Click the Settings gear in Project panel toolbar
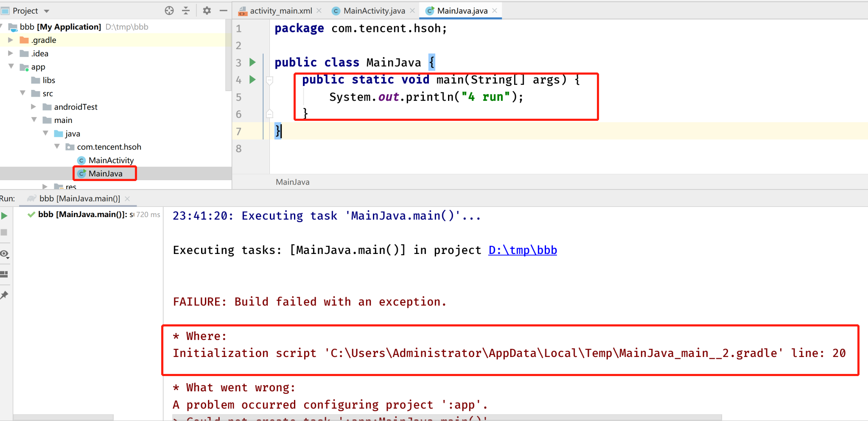The width and height of the screenshot is (868, 421). [x=207, y=11]
